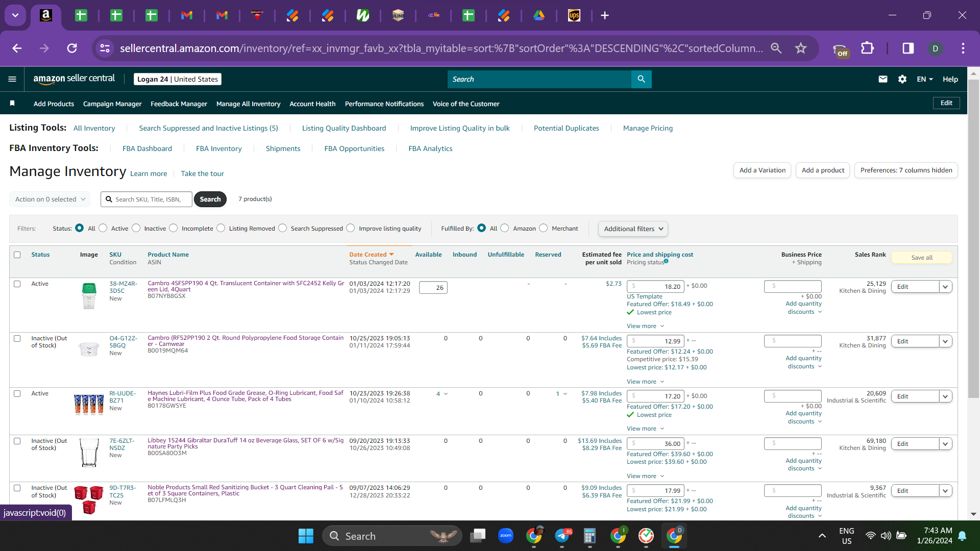The height and width of the screenshot is (551, 980).
Task: Click the SKU, Title, ISBN search field
Action: [146, 199]
